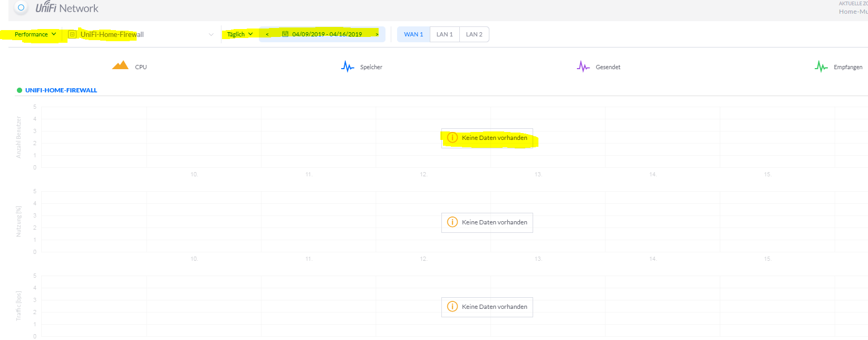The image size is (868, 340).
Task: Click the green status dot for firewall
Action: pyautogui.click(x=20, y=90)
